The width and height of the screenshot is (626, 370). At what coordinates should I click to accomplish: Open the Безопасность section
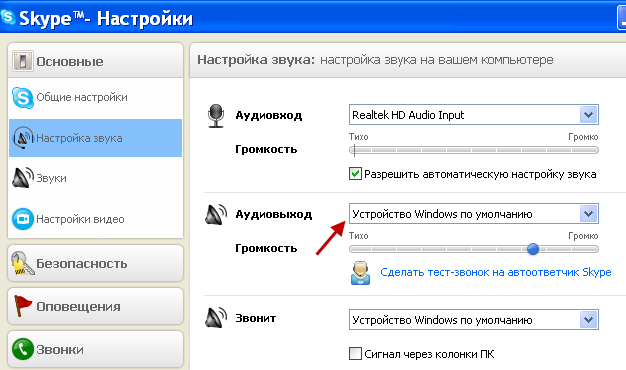95,263
